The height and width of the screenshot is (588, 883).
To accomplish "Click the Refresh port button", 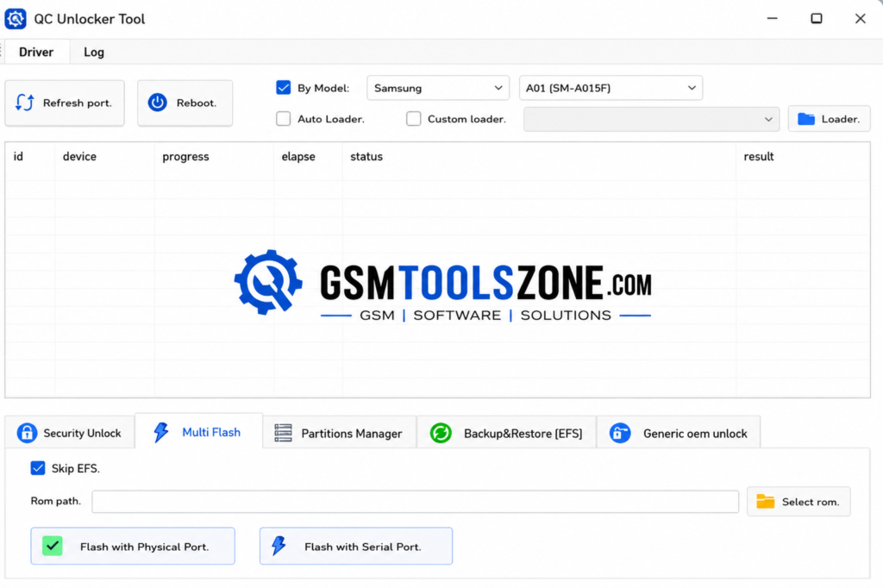I will [x=65, y=103].
